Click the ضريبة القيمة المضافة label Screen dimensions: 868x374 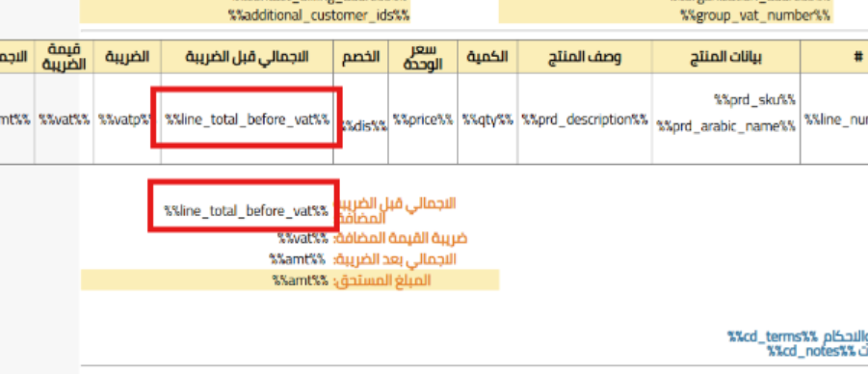pyautogui.click(x=401, y=238)
